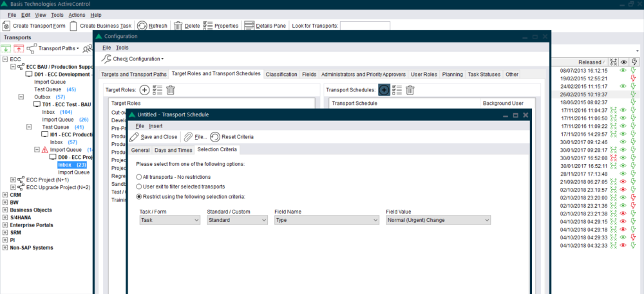Image resolution: width=644 pixels, height=294 pixels.
Task: Expand the S/4HANA tree node
Action: point(5,217)
